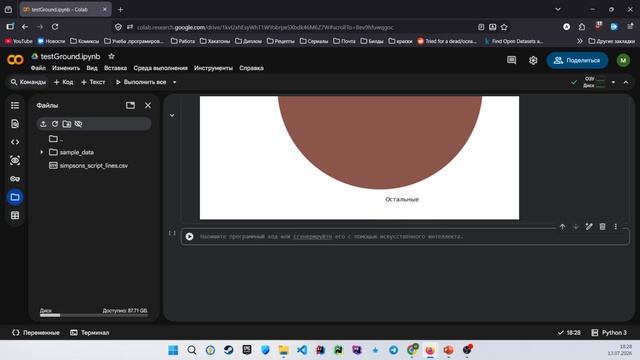Run the empty code cell
This screenshot has height=360, width=640.
[189, 236]
